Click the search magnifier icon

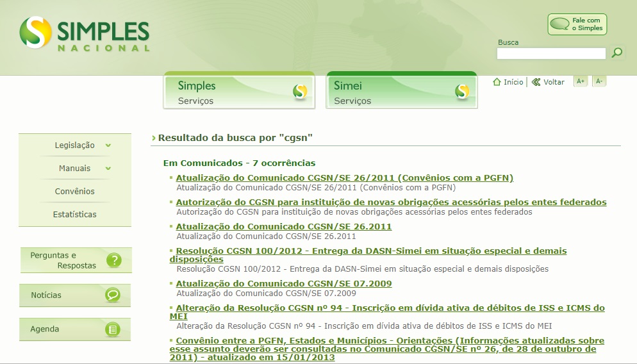click(617, 53)
